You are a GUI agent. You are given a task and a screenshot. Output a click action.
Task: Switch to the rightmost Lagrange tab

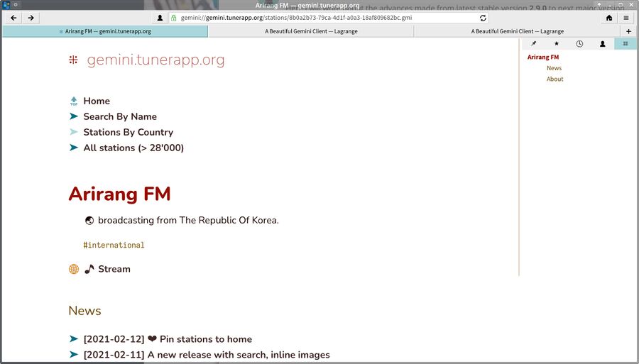[517, 31]
